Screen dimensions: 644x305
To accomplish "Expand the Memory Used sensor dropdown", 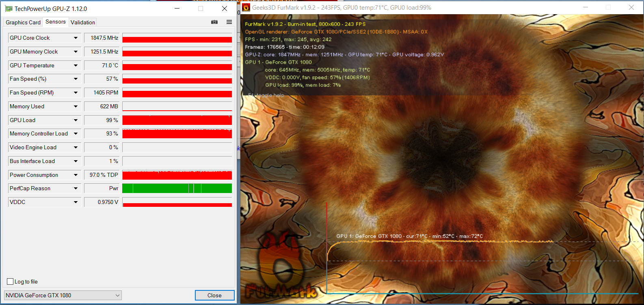I will coord(76,106).
